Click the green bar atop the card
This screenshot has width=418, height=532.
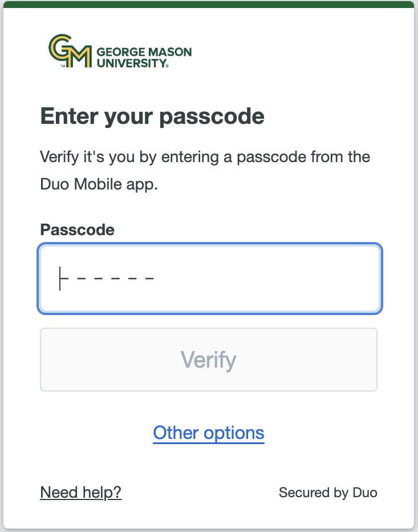pyautogui.click(x=209, y=5)
